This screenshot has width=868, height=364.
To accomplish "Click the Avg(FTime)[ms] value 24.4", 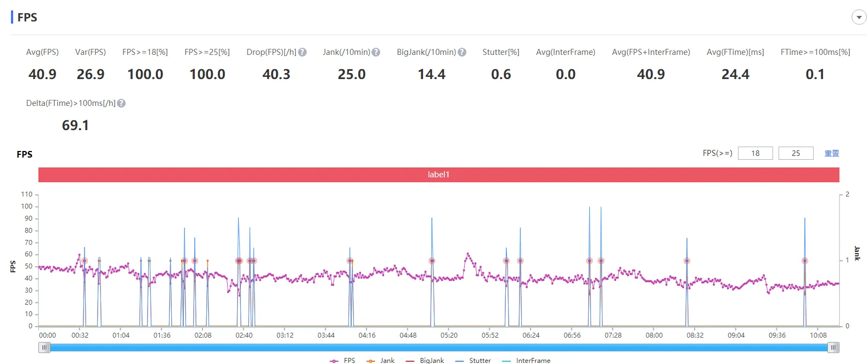I will pos(735,74).
